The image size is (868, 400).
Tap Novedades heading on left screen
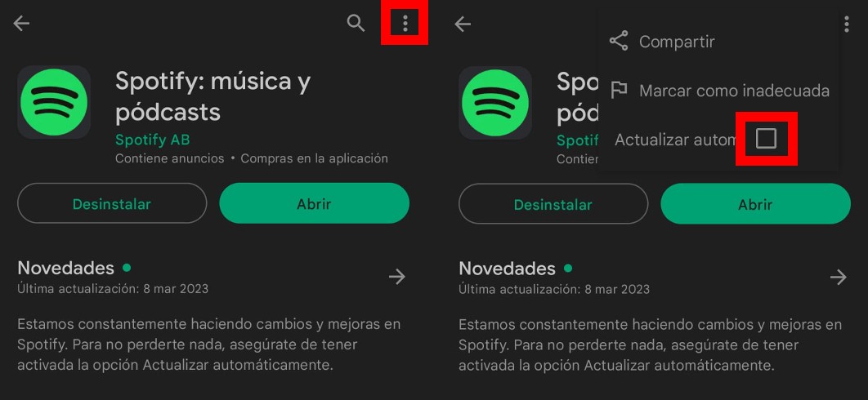(x=66, y=268)
